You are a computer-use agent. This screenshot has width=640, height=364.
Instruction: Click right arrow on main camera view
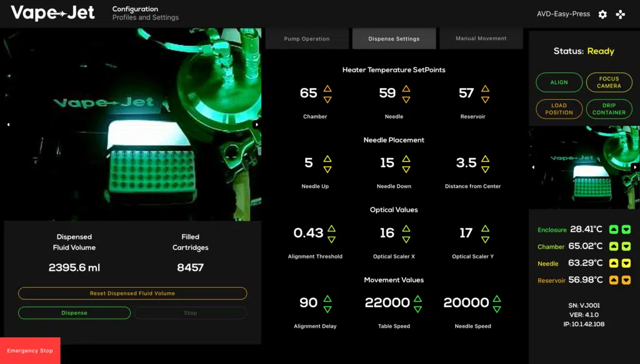click(x=257, y=124)
